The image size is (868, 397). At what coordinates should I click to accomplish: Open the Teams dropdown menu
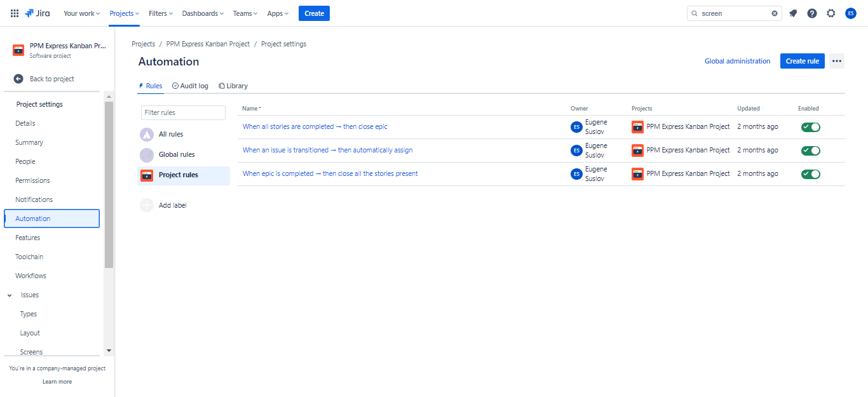(x=245, y=13)
